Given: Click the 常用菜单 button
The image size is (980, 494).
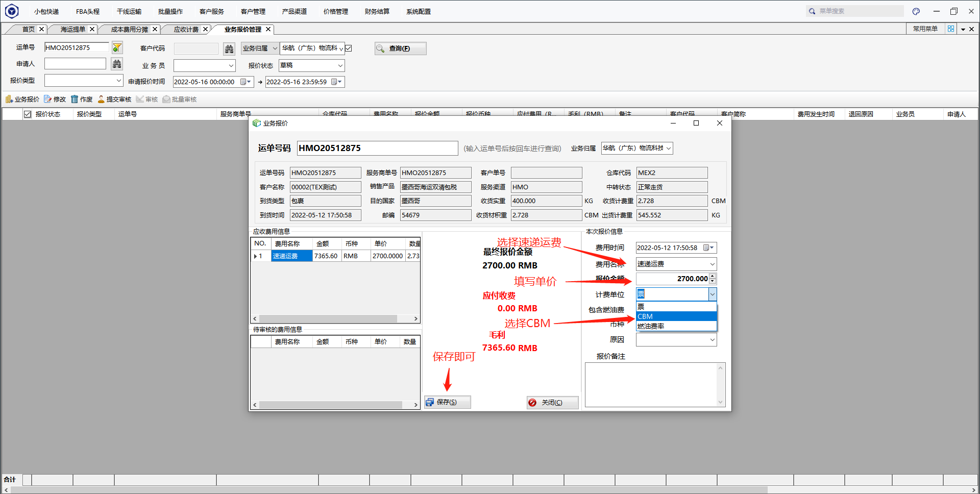Looking at the screenshot, I should tap(925, 29).
